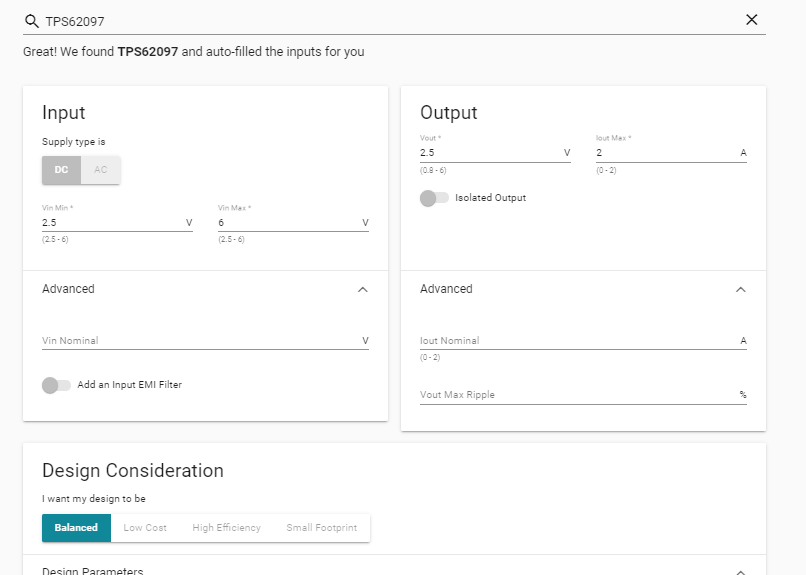Screen dimensions: 806x575
Task: Enable Add an Input EMI Filter
Action: 57,385
